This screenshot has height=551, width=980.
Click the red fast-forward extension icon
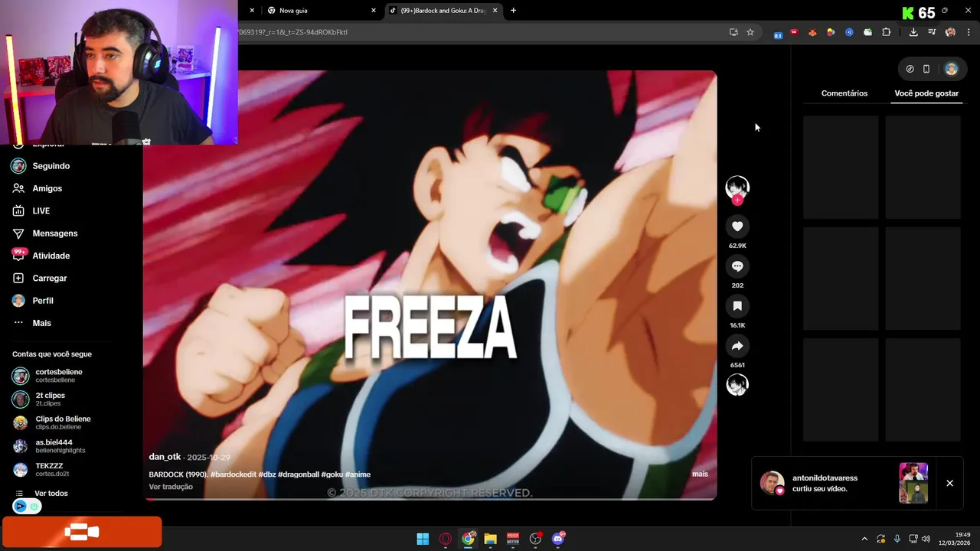(x=794, y=32)
